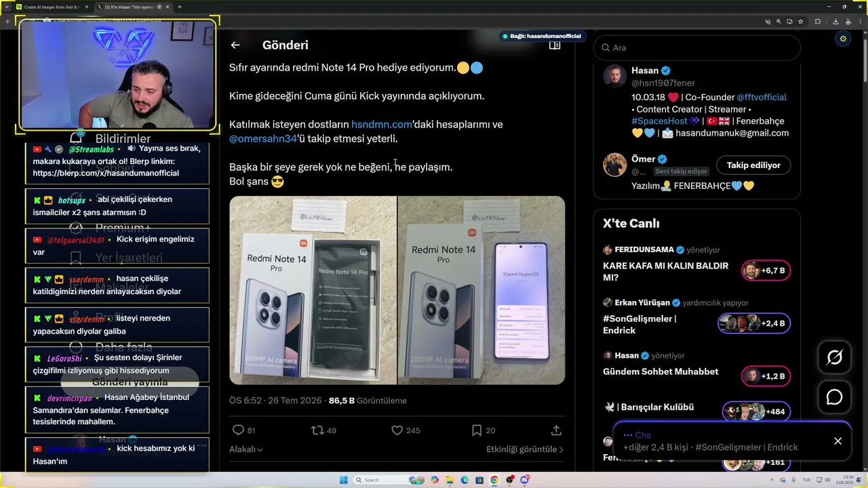Image resolution: width=868 pixels, height=488 pixels.
Task: Open the Chrome extensions puzzle icon
Action: point(818,21)
